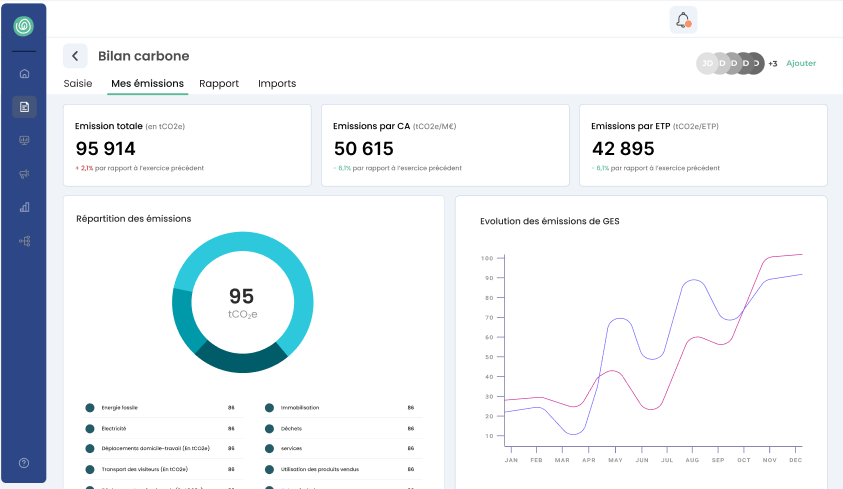Viewport: 843px width, 489px height.
Task: Go to the Home icon in sidebar
Action: tap(24, 73)
